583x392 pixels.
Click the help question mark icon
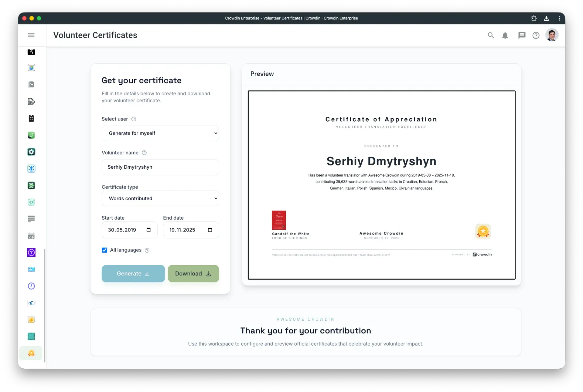pyautogui.click(x=536, y=35)
